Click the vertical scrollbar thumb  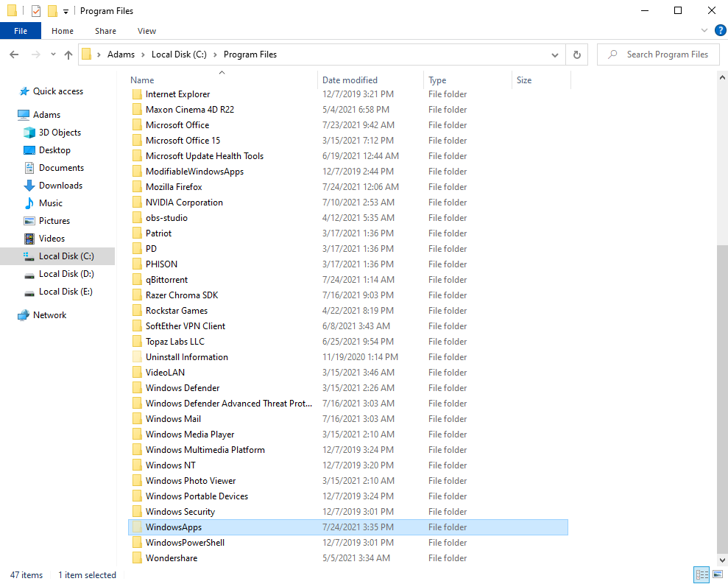(722, 400)
